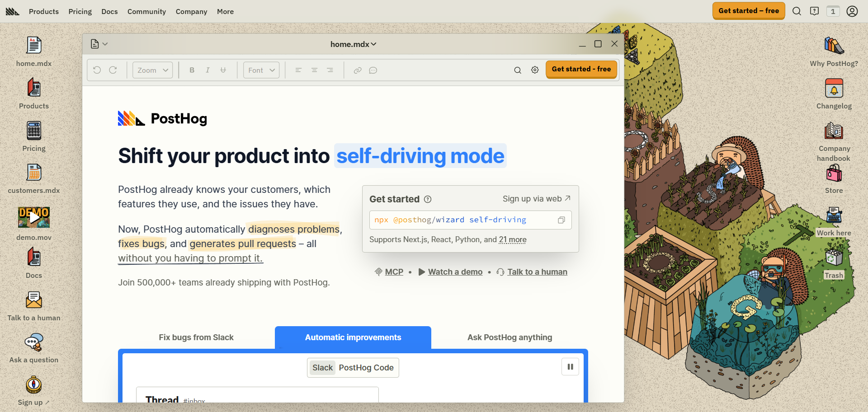Copy the npx wizard command
This screenshot has height=412, width=868.
point(561,220)
